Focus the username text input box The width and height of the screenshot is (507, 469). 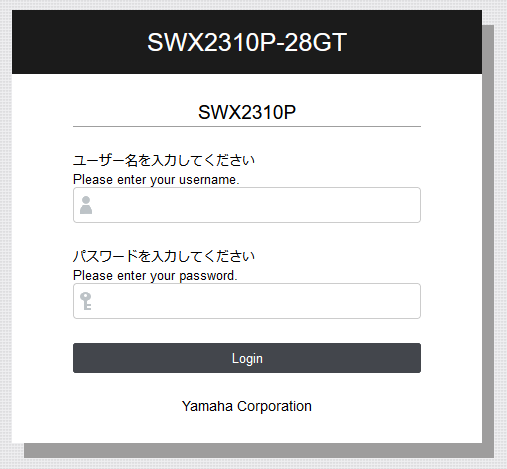(x=247, y=205)
